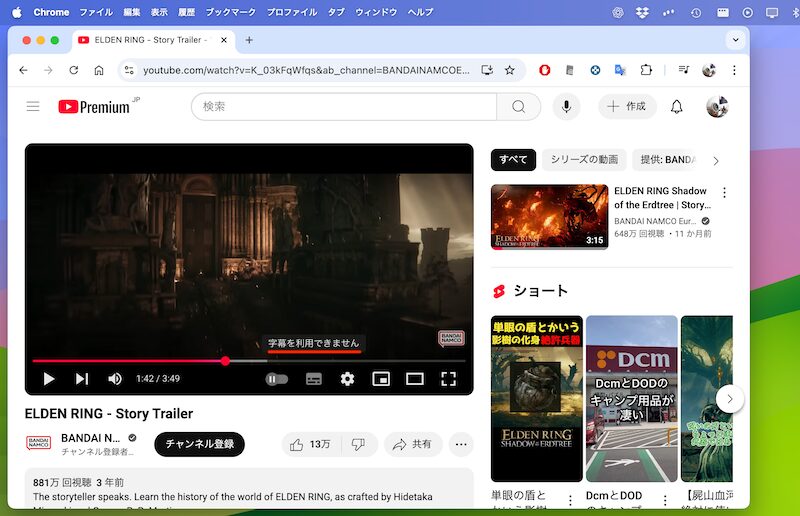This screenshot has height=516, width=800.
Task: Click the address bar URL
Action: click(x=306, y=70)
